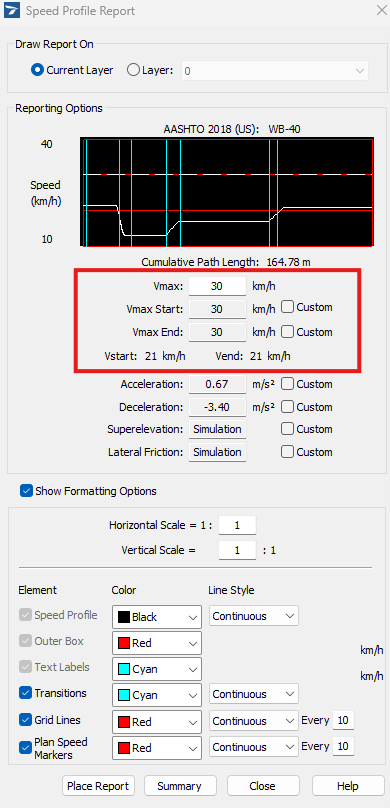This screenshot has height=808, width=390.
Task: Uncheck Show Formatting Options
Action: 26,491
